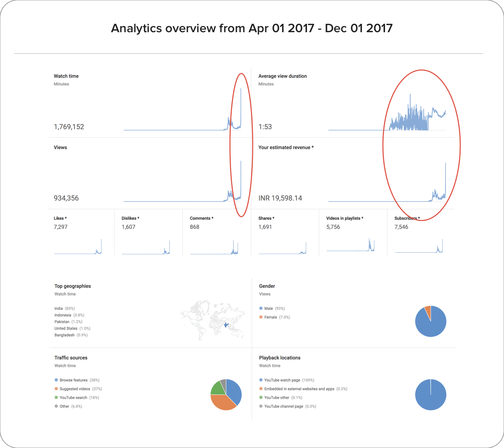Open the Average view duration report heading

coord(282,76)
